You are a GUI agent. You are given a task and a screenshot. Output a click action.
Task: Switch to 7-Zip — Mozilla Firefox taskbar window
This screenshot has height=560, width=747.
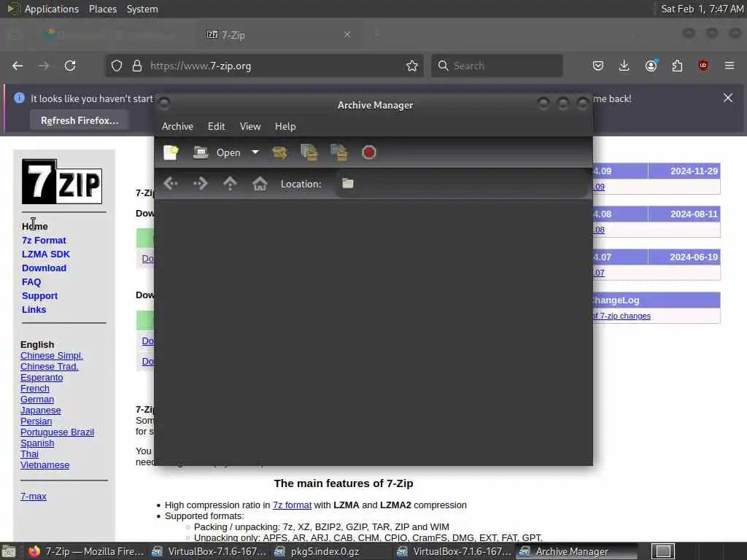click(x=86, y=551)
